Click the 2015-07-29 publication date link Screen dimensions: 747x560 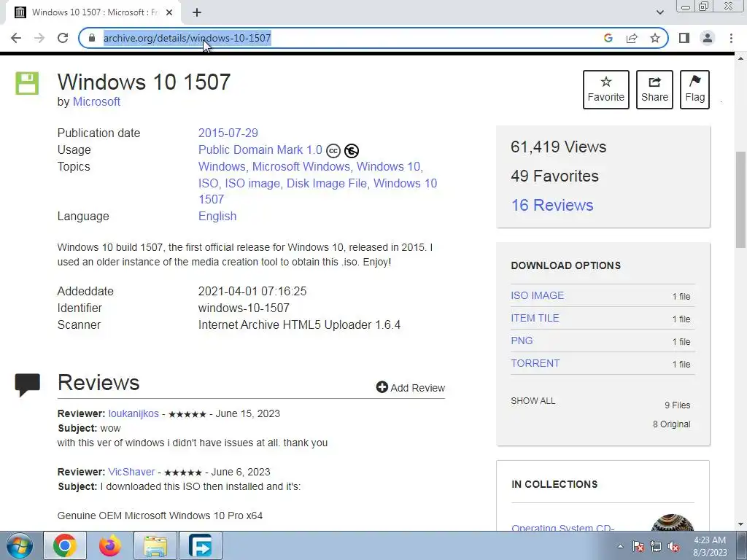point(228,133)
